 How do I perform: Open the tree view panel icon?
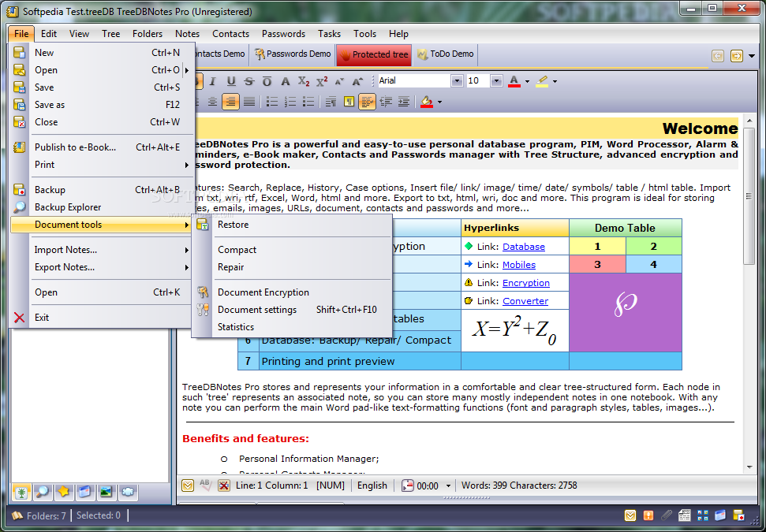21,492
